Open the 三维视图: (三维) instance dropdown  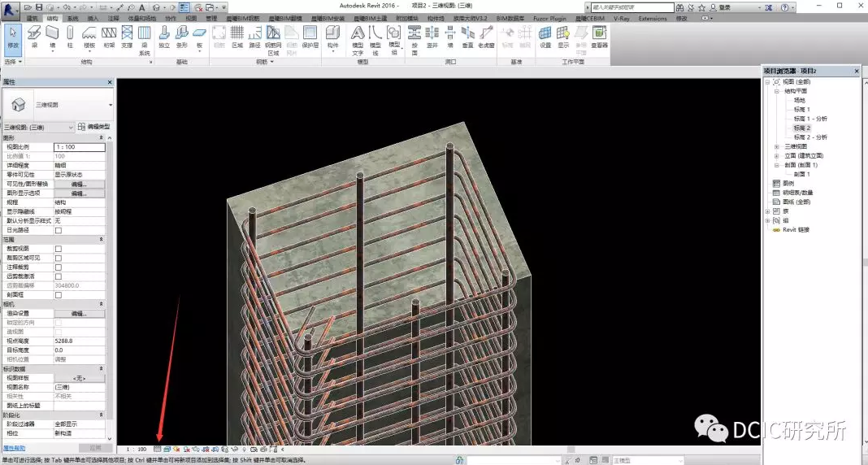(x=38, y=128)
